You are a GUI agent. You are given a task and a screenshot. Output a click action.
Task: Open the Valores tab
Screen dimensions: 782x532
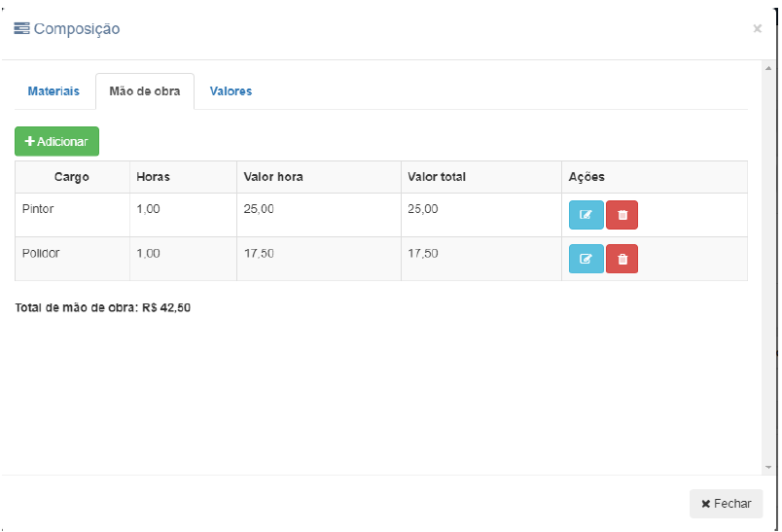pyautogui.click(x=231, y=91)
